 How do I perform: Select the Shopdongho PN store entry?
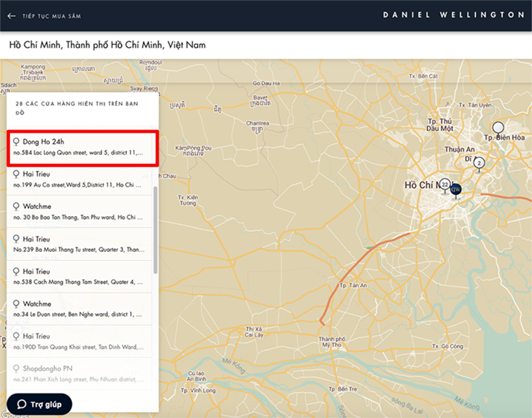click(79, 374)
